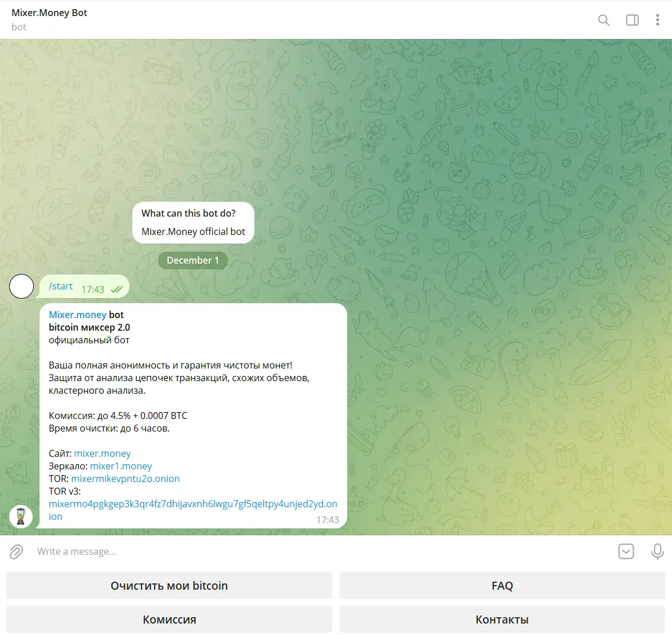This screenshot has width=672, height=635.
Task: Open the three-dot more options menu
Action: tap(658, 20)
